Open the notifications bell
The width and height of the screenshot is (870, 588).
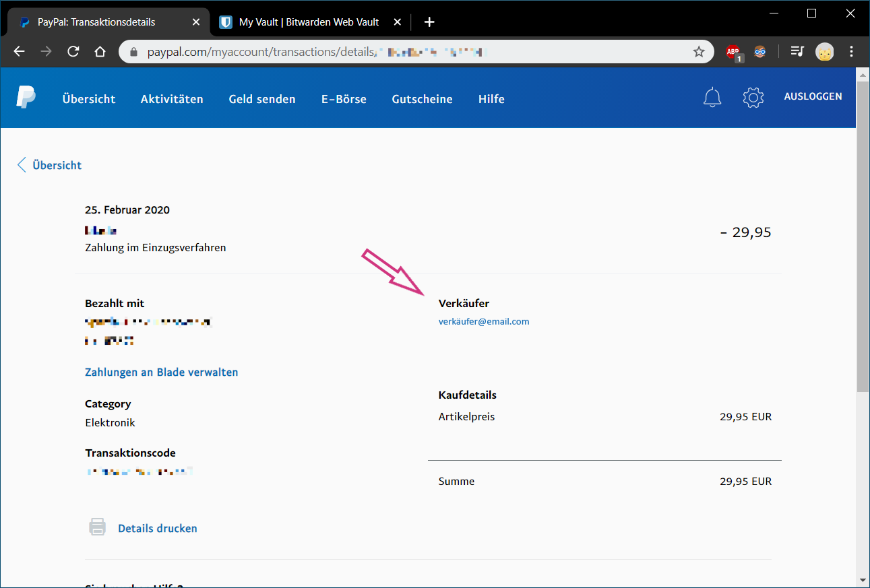(712, 98)
